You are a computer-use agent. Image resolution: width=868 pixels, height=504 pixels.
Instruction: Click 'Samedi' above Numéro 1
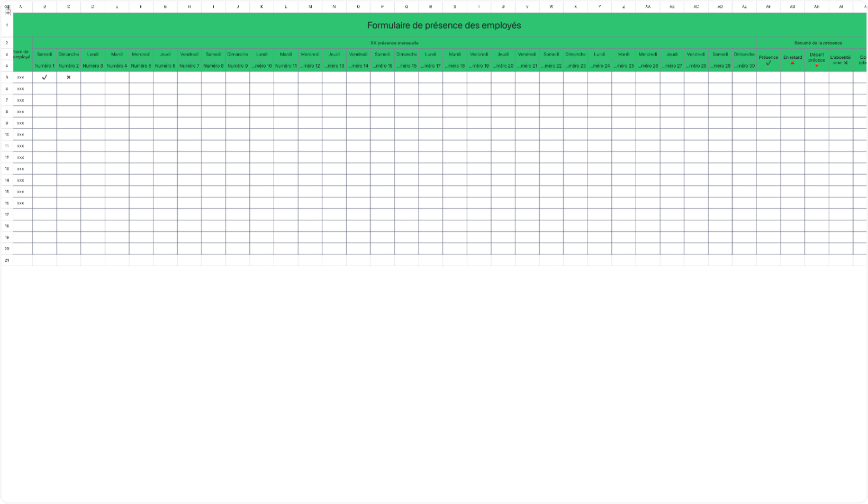[44, 54]
